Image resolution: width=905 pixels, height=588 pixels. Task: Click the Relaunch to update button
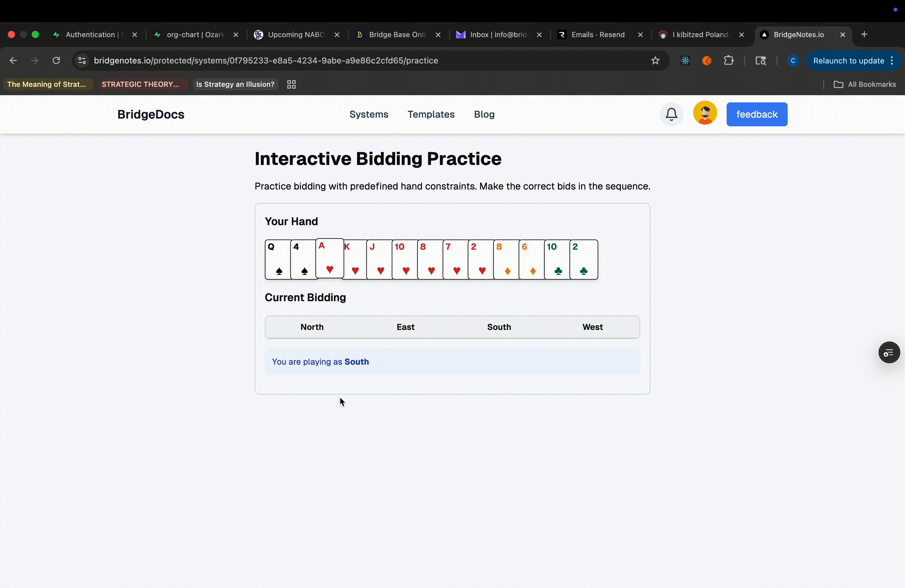[848, 61]
